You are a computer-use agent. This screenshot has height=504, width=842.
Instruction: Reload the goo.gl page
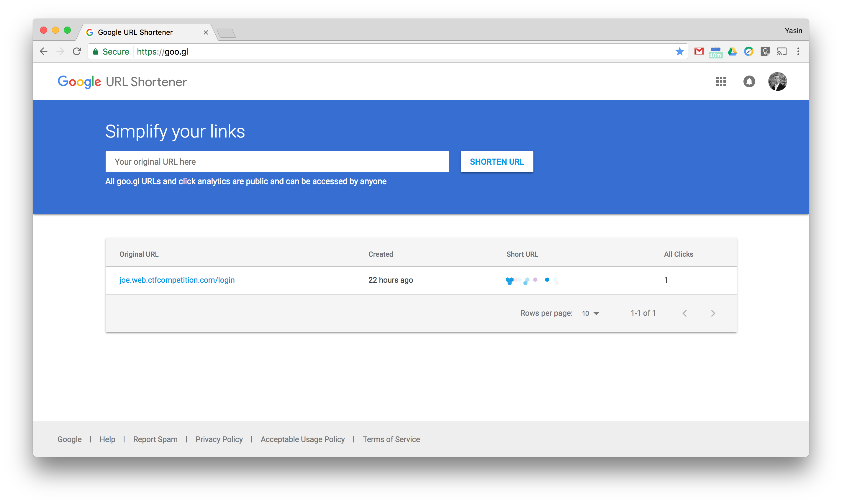point(77,52)
